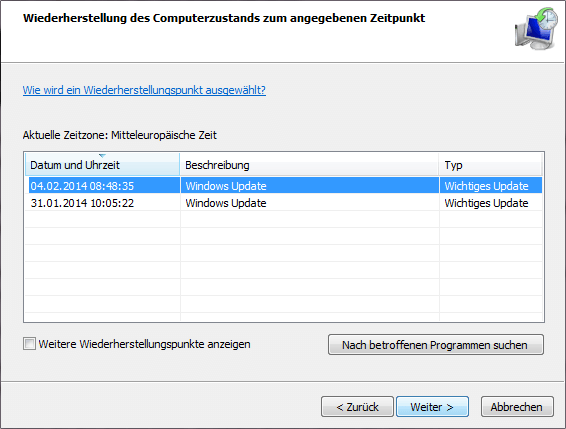The height and width of the screenshot is (429, 566).
Task: Click Wichtiges Update in the 04.02.2014 row
Action: [x=486, y=186]
